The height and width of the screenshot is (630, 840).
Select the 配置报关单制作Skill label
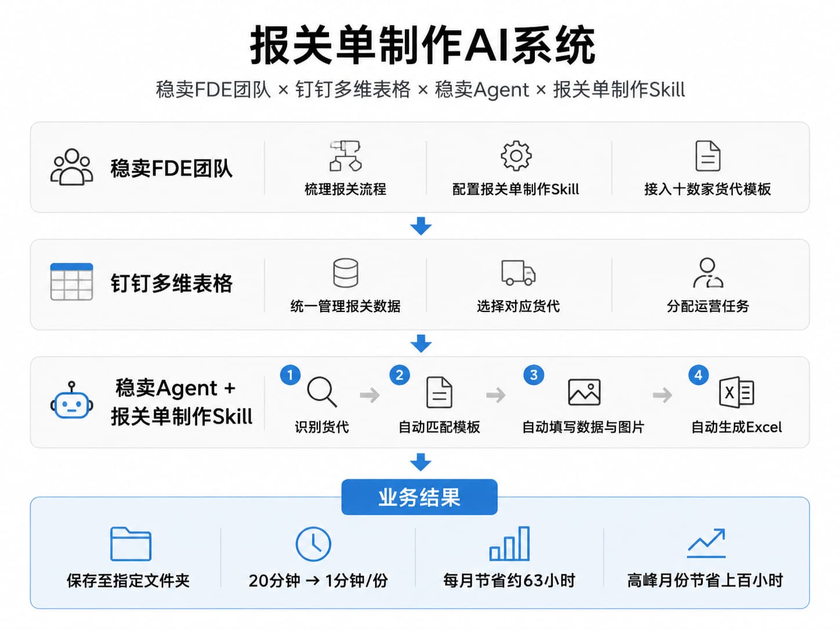click(x=516, y=189)
